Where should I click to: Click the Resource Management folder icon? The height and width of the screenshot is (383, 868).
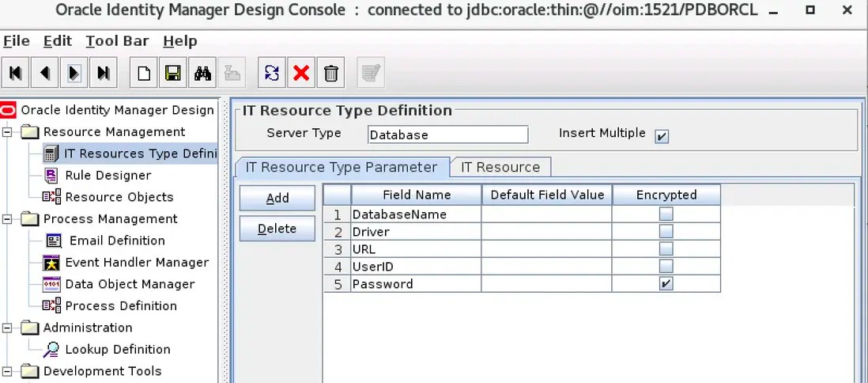click(30, 132)
